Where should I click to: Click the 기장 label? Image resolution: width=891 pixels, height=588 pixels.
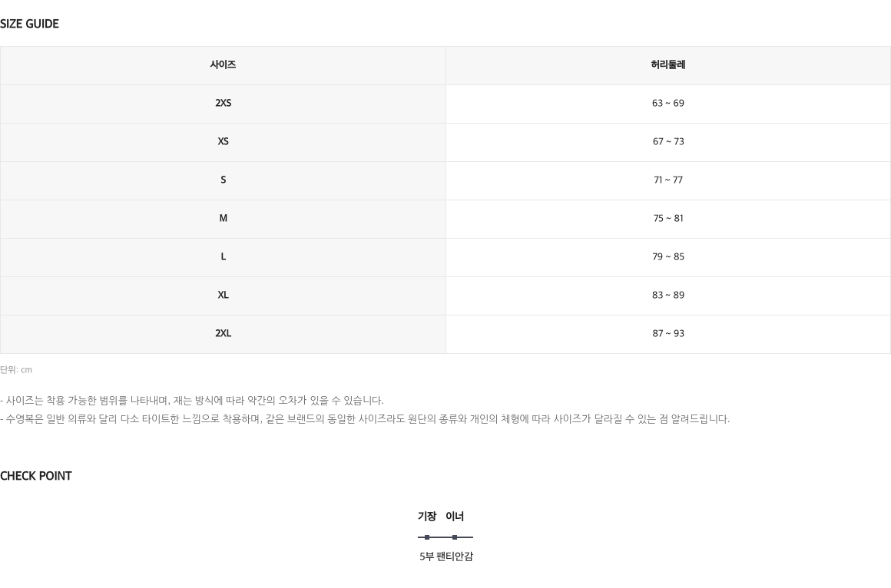click(x=427, y=517)
